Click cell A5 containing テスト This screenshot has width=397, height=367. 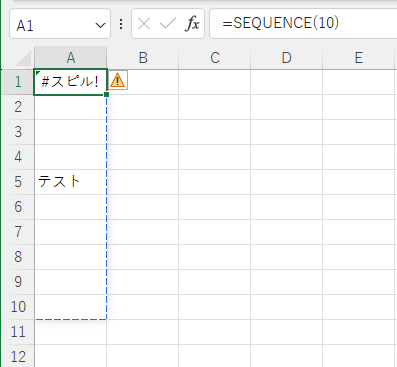pyautogui.click(x=70, y=182)
